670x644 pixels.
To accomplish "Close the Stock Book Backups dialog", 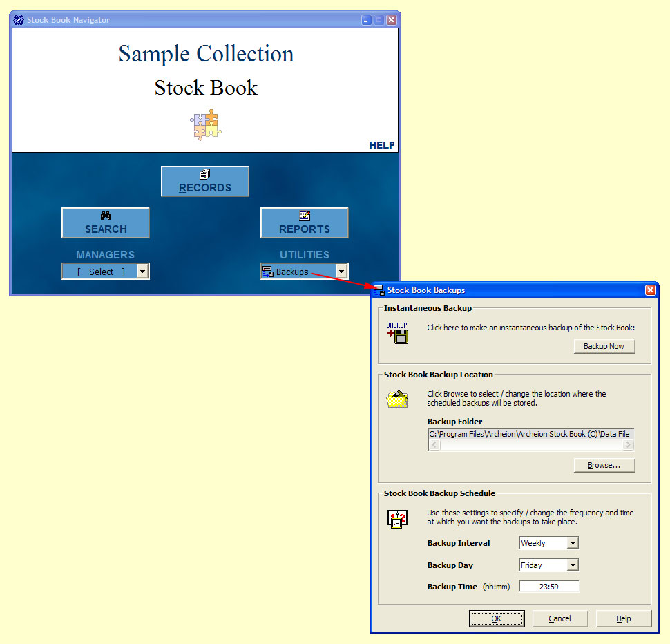I will (651, 290).
